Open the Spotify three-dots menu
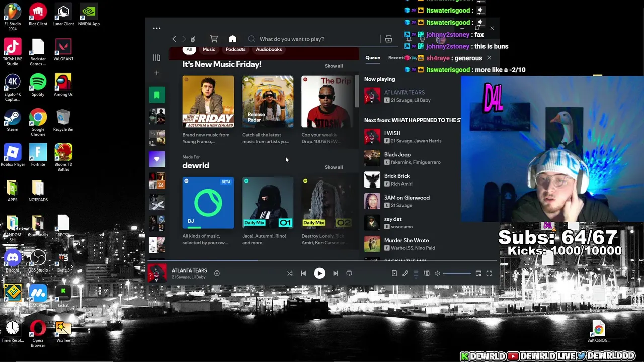This screenshot has width=644, height=362. click(157, 28)
